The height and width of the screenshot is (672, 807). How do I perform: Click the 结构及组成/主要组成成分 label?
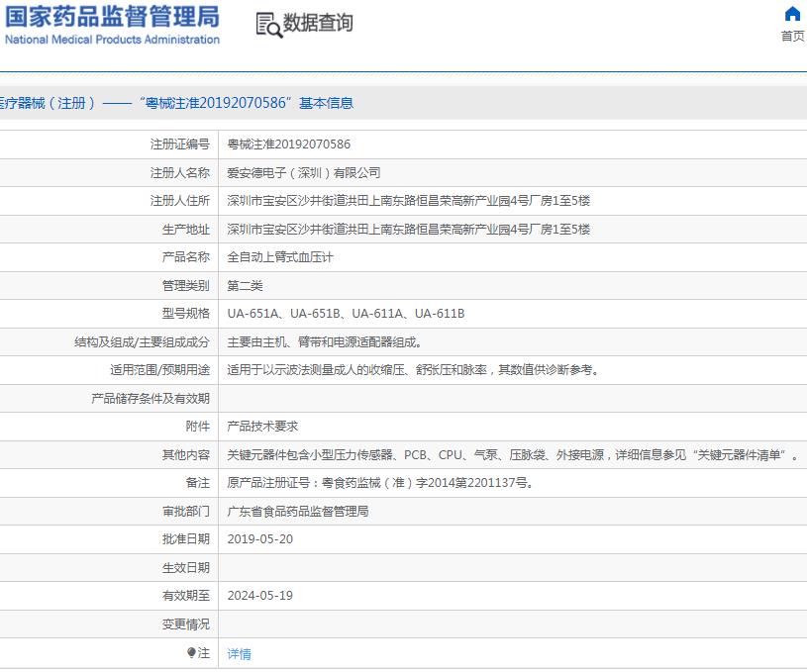click(142, 342)
